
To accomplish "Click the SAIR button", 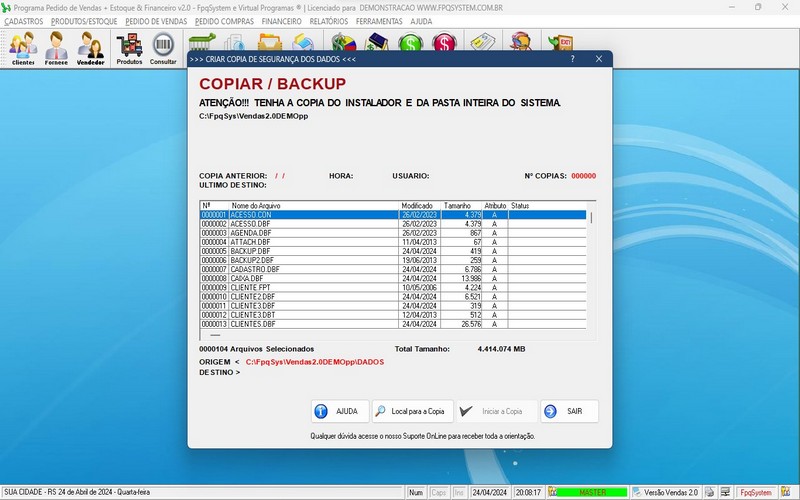I will tap(569, 411).
